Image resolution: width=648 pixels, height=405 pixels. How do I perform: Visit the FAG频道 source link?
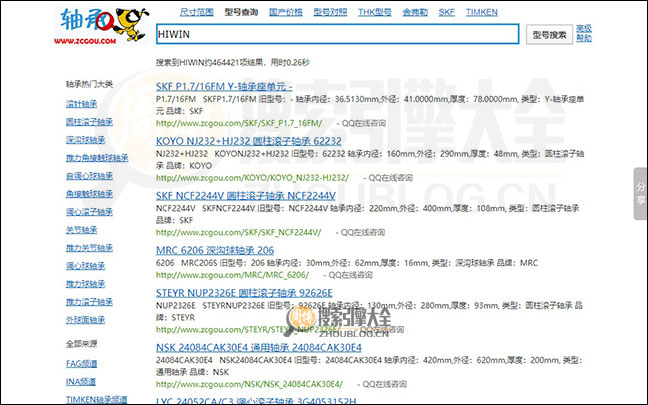(x=81, y=364)
